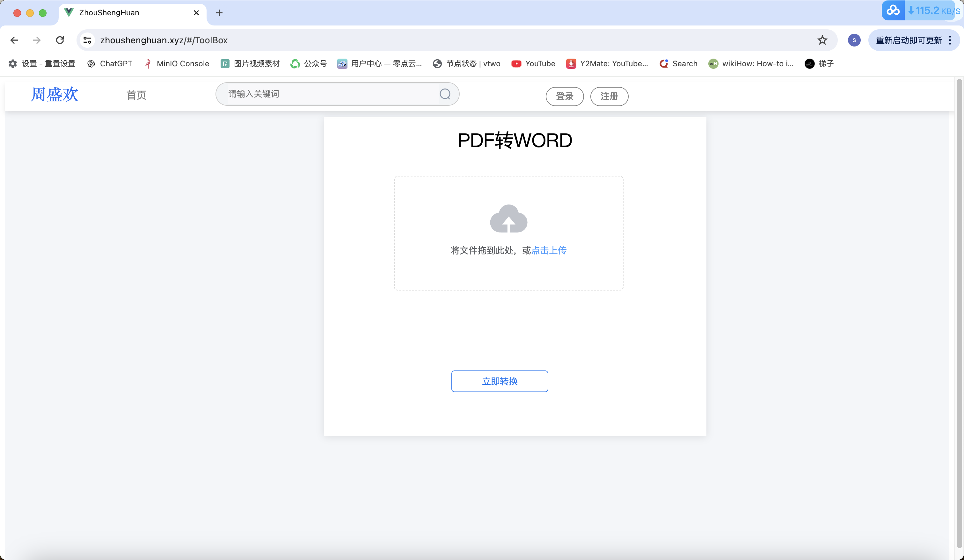Image resolution: width=964 pixels, height=560 pixels.
Task: Go back with browser back arrow
Action: [x=14, y=40]
